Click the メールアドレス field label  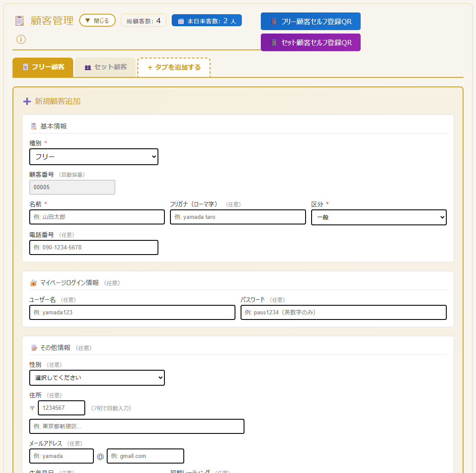point(46,443)
